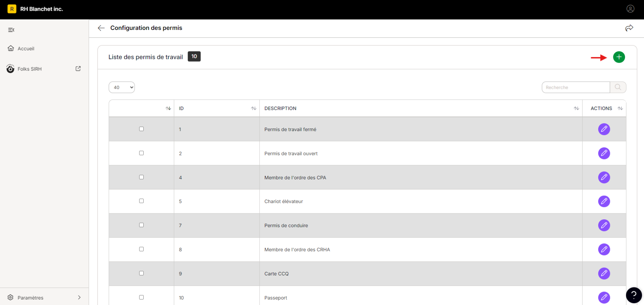This screenshot has width=644, height=305.
Task: Sort the ID column
Action: tap(254, 108)
